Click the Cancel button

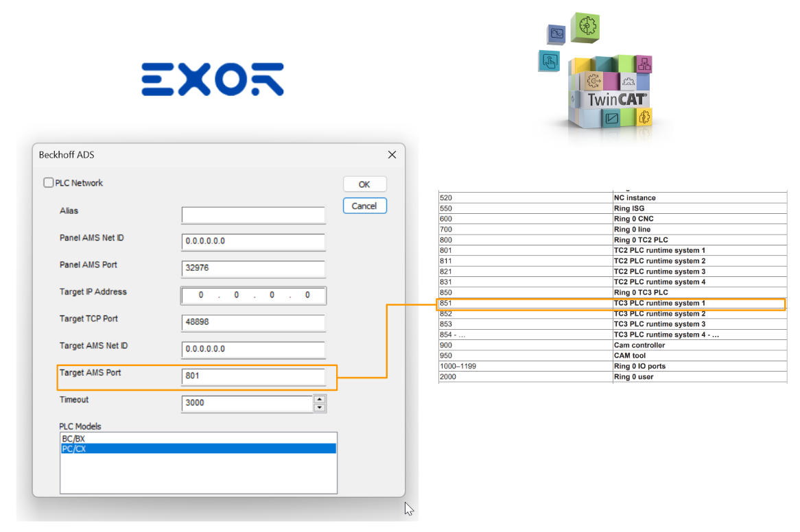coord(364,206)
